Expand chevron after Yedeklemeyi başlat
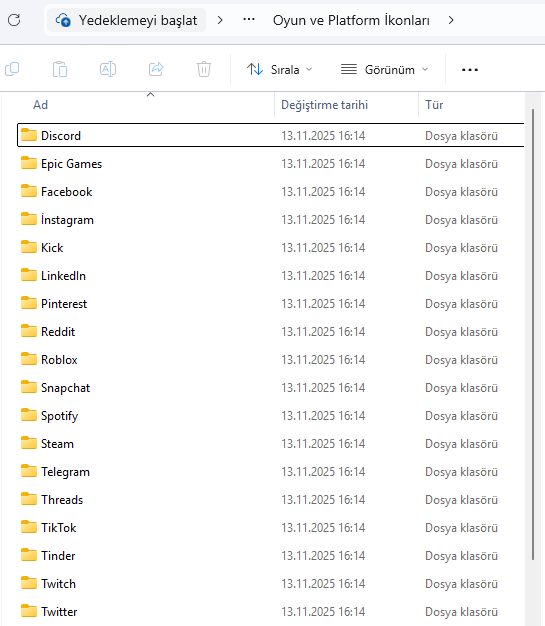Image resolution: width=545 pixels, height=626 pixels. click(x=220, y=20)
